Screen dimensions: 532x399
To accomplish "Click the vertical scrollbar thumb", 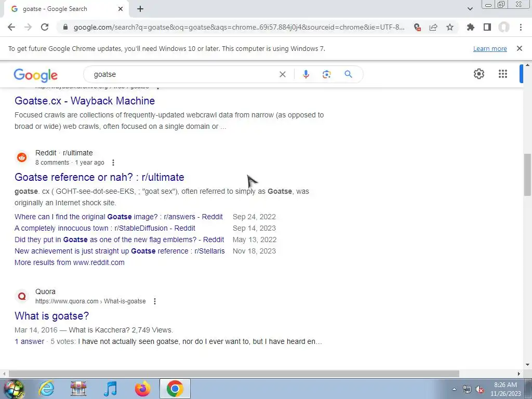I will [x=527, y=175].
